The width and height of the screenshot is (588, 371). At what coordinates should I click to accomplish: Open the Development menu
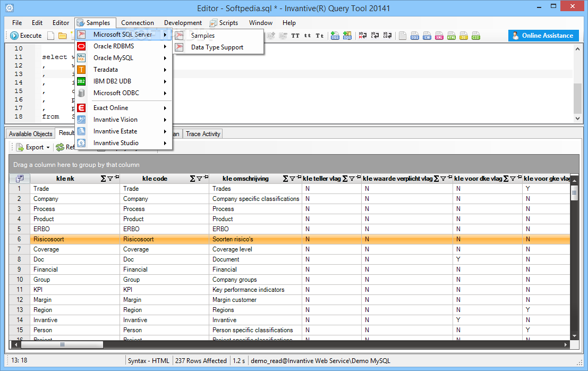click(183, 23)
